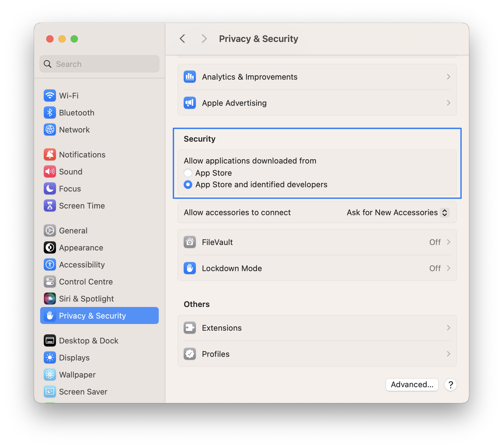Click the Search field in sidebar

pyautogui.click(x=99, y=64)
